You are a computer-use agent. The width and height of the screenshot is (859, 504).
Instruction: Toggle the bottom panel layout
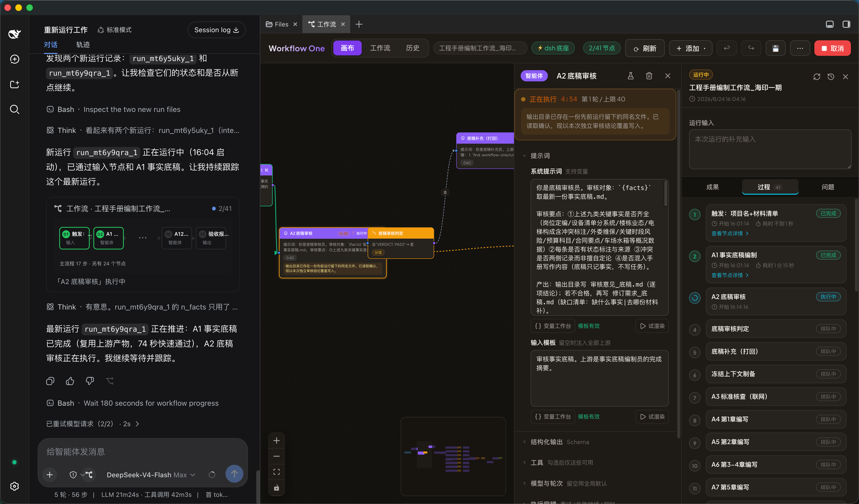pos(829,24)
